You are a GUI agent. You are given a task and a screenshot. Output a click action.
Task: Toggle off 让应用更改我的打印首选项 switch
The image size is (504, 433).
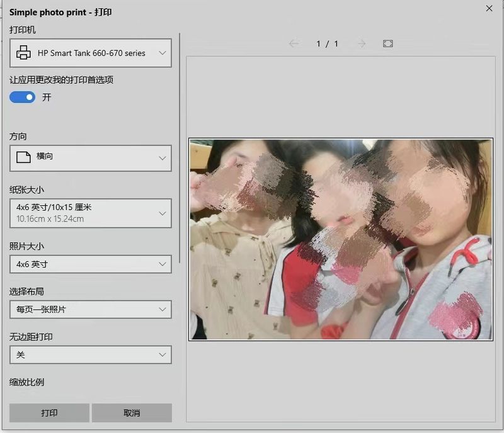(x=22, y=98)
